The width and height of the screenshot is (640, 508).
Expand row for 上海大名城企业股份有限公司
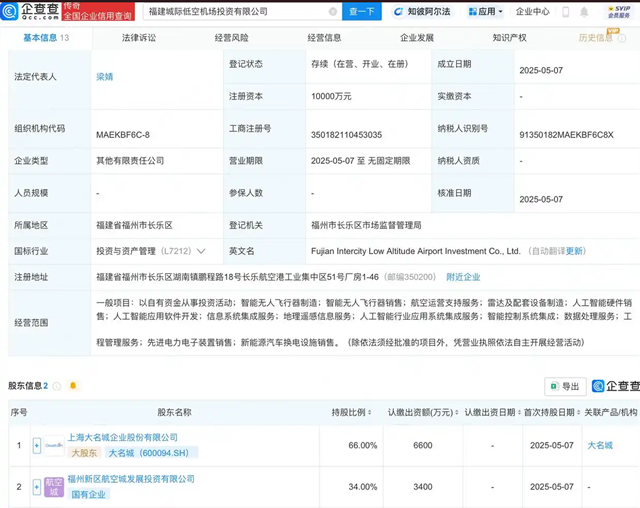[37, 446]
